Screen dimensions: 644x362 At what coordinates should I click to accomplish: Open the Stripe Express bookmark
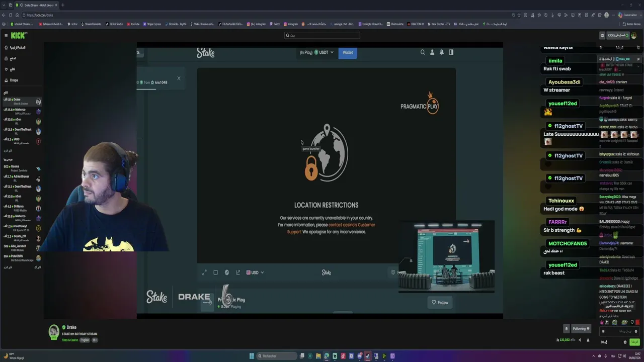coord(152,24)
